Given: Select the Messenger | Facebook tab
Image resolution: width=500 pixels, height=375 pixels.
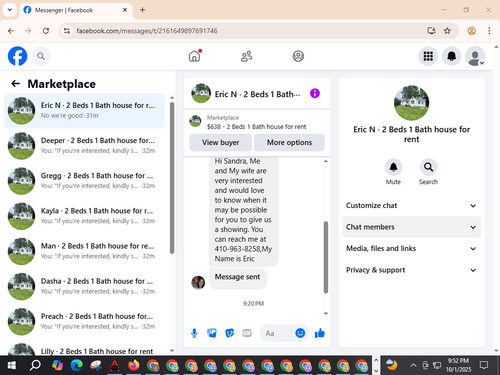Looking at the screenshot, I should pos(76,10).
